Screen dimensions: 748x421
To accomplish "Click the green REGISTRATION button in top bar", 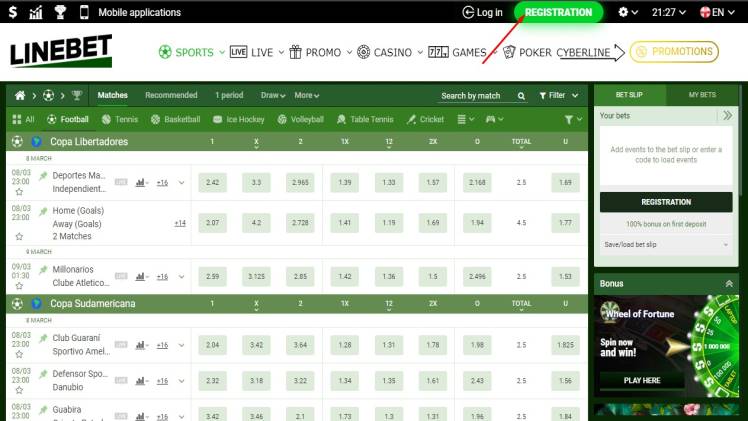I will click(x=558, y=12).
